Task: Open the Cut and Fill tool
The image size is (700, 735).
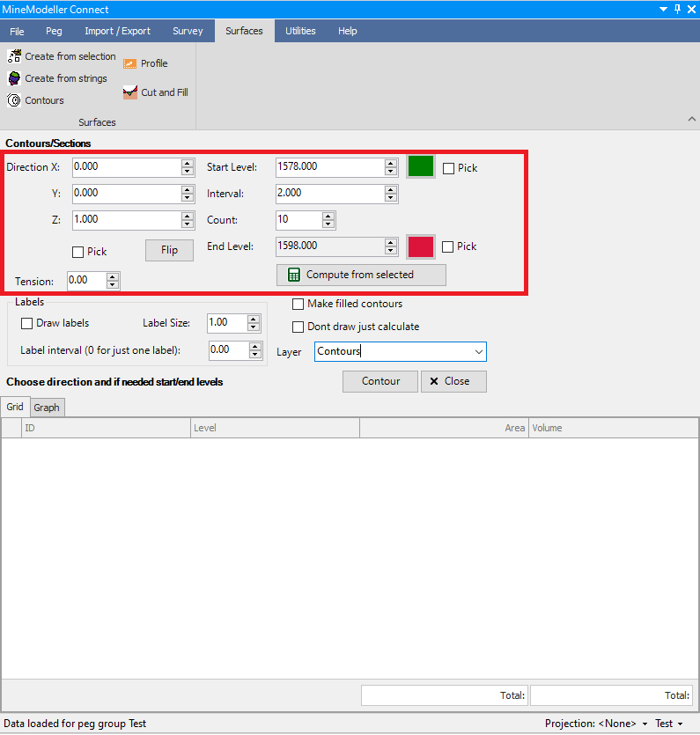Action: point(130,92)
